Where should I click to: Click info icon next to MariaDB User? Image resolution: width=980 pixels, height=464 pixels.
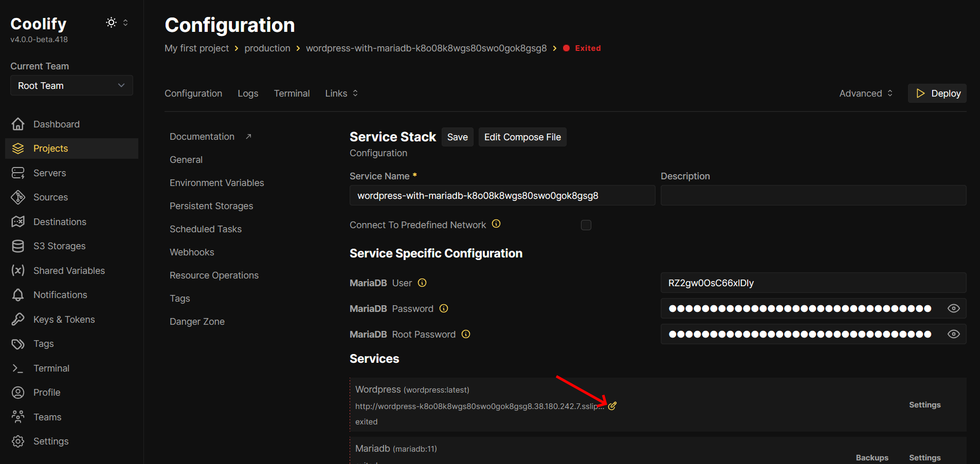pos(422,283)
